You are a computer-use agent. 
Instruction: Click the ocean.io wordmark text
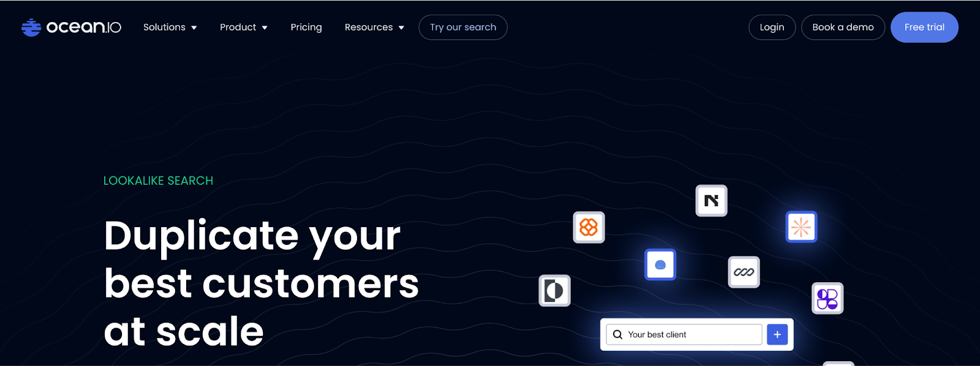pyautogui.click(x=84, y=28)
